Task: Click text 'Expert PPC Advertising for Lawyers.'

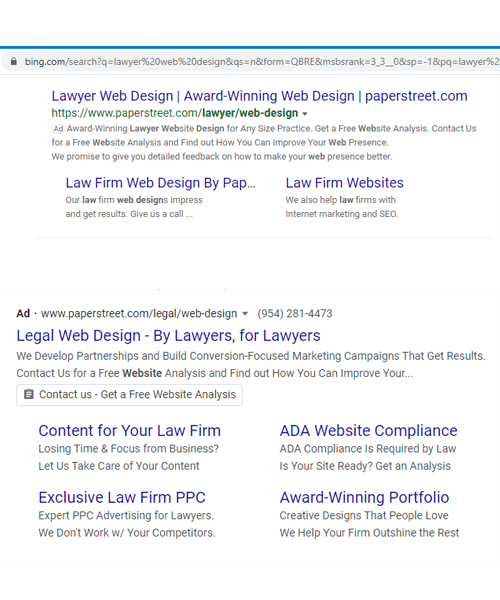Action: coord(126,515)
